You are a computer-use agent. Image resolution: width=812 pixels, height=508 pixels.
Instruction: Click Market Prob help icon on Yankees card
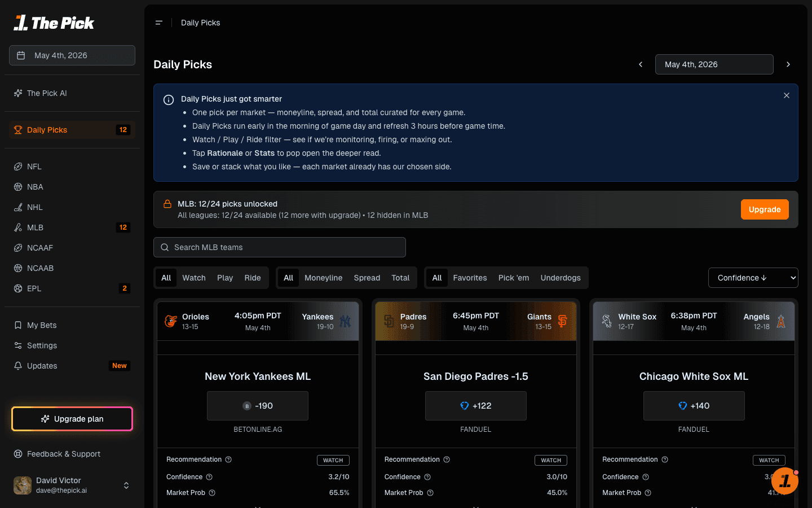coord(212,493)
